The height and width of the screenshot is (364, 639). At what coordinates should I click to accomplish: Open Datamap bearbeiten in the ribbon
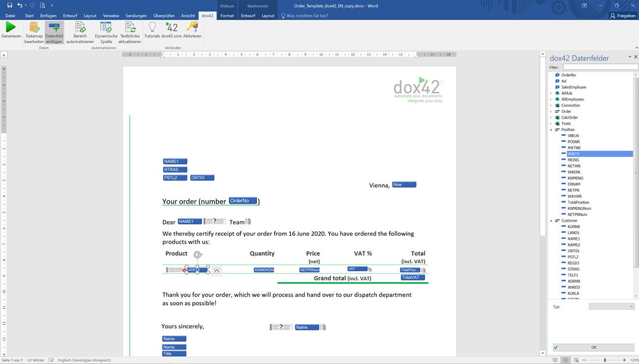pos(34,32)
